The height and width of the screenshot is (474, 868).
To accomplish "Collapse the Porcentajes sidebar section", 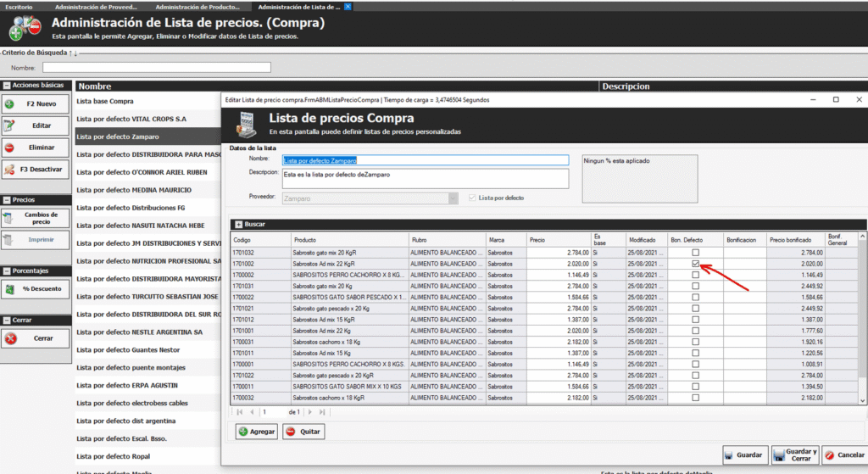I will click(6, 271).
